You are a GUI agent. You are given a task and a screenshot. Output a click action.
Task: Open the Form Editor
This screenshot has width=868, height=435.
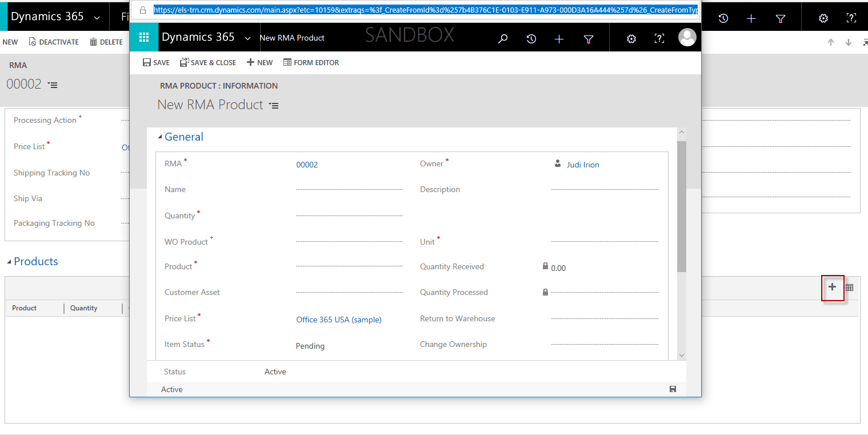coord(311,62)
